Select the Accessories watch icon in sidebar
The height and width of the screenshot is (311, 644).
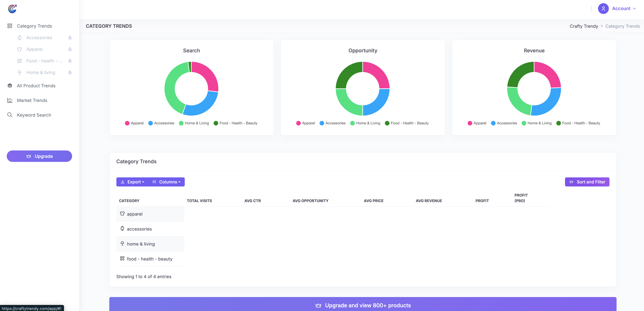point(20,38)
